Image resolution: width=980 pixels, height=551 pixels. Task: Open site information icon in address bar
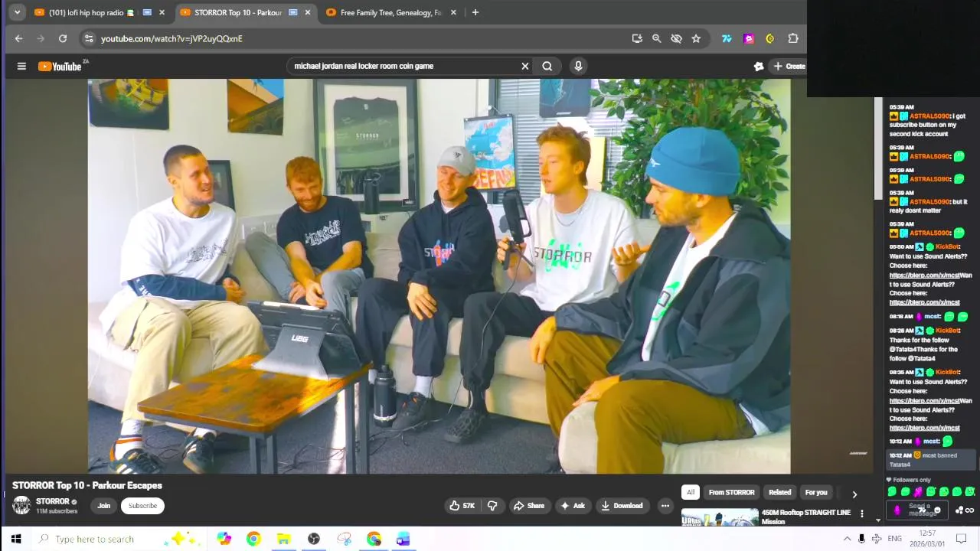pos(89,38)
